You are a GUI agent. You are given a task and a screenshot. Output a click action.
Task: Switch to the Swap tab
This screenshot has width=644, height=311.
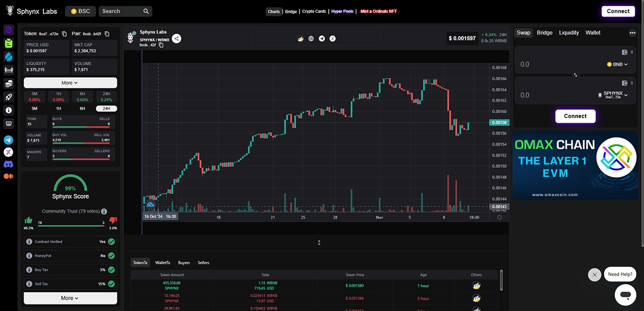(523, 33)
